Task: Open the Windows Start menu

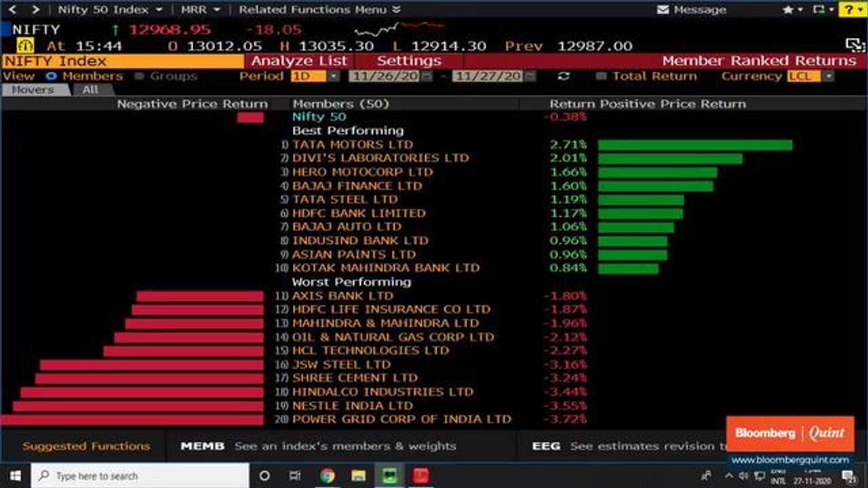Action: pos(15,476)
